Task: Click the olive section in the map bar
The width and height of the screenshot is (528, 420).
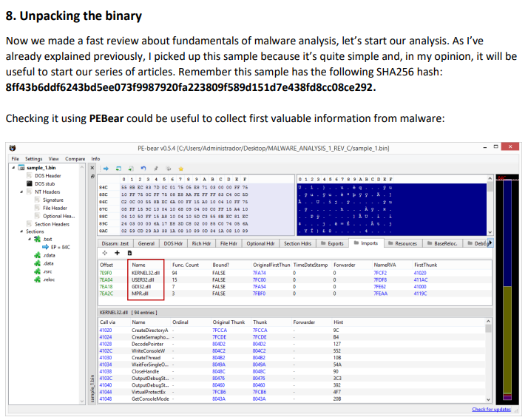Action: [507, 339]
